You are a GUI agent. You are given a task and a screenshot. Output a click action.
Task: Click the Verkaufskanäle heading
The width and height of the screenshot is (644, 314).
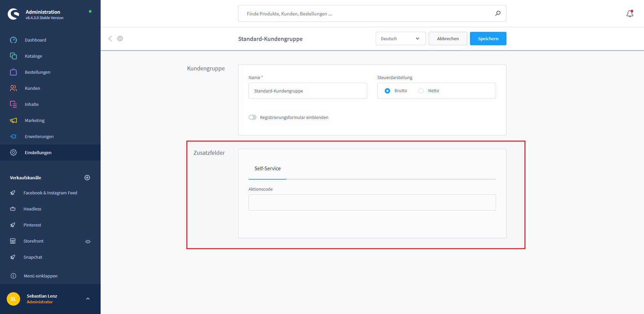pos(25,178)
